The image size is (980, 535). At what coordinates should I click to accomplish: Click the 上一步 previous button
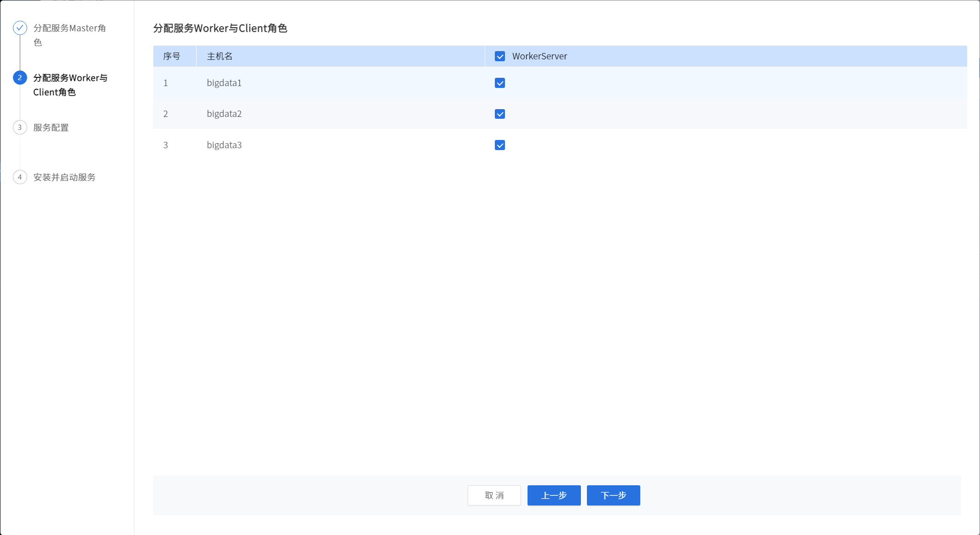[554, 495]
